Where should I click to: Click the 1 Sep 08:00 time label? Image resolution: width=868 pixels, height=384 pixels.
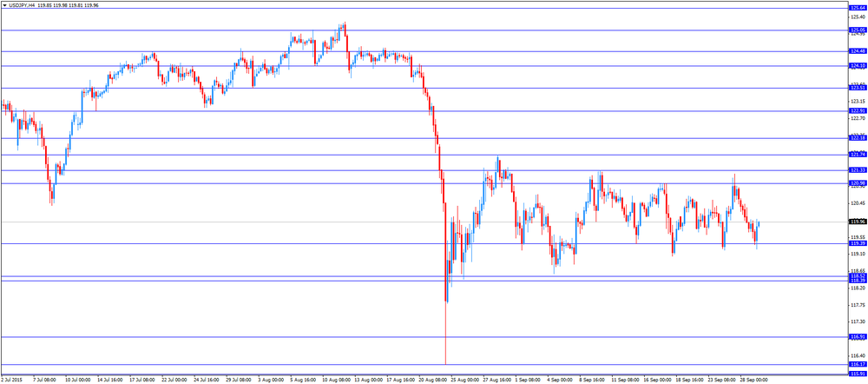528,381
